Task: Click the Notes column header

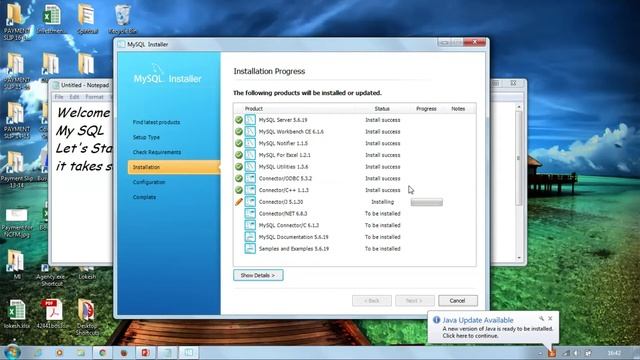Action: pos(458,109)
